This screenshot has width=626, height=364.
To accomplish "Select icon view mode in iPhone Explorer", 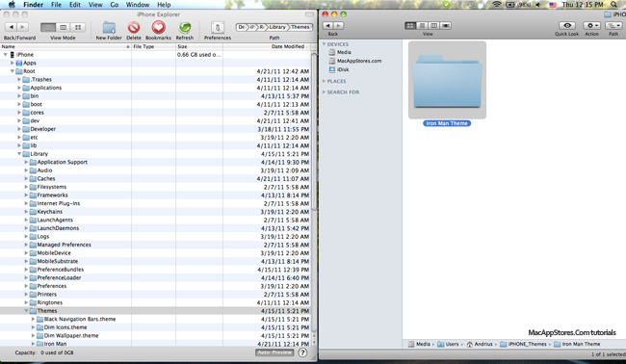I will coord(78,27).
